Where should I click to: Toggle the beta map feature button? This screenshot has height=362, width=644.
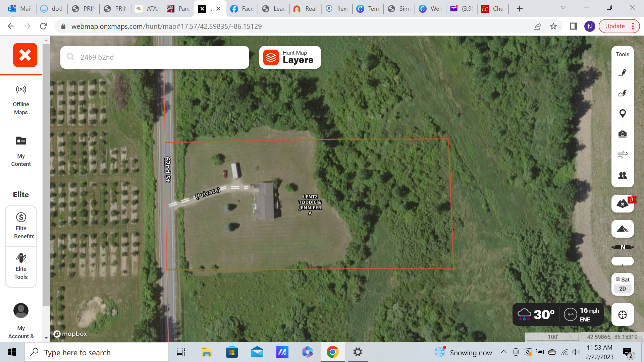pos(623,204)
